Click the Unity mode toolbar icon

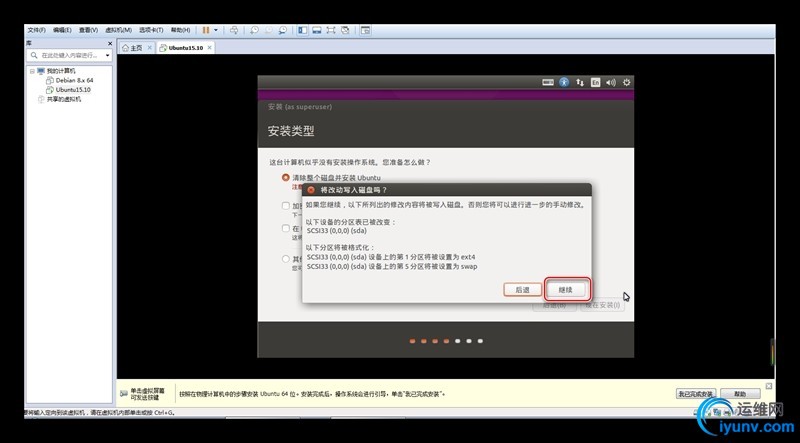345,30
